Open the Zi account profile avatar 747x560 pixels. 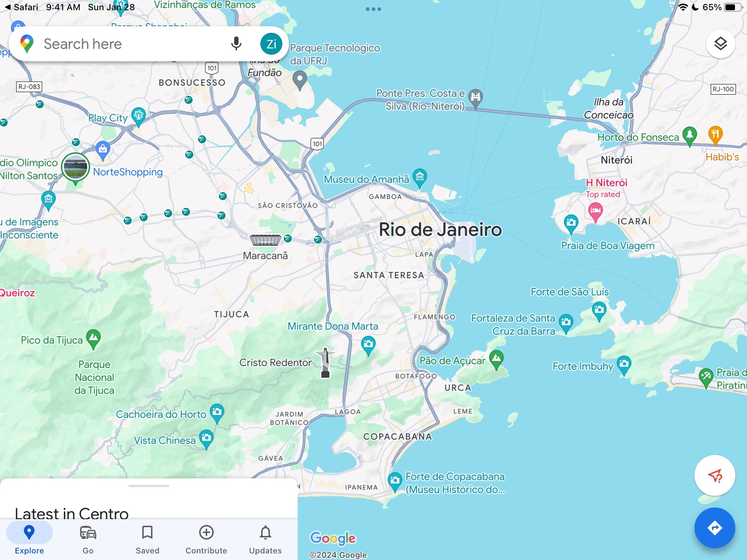tap(271, 44)
